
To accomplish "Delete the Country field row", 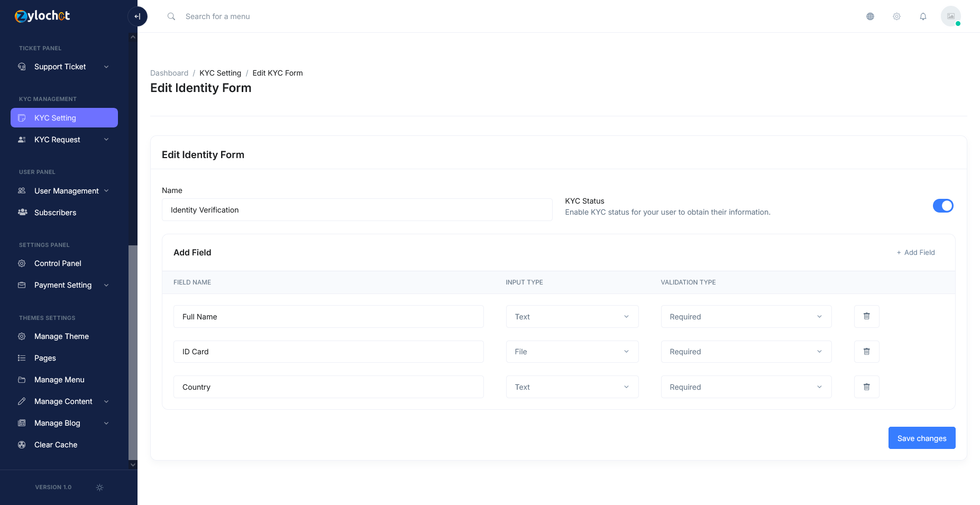I will click(x=866, y=387).
